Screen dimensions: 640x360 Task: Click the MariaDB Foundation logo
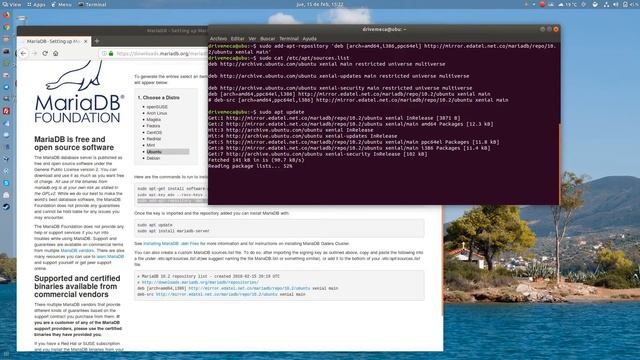pyautogui.click(x=79, y=92)
